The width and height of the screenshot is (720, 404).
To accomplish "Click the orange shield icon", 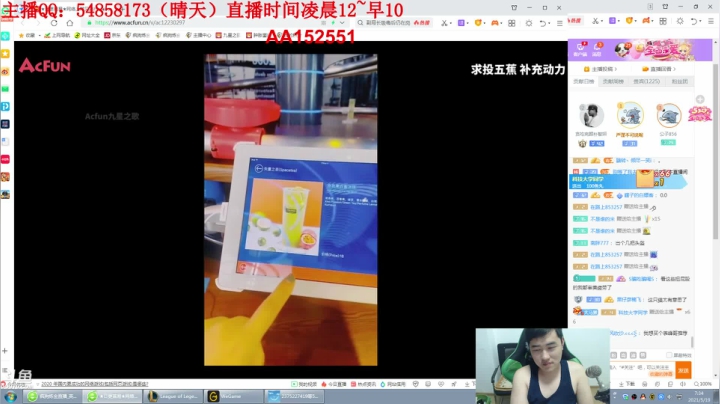I will tap(478, 23).
